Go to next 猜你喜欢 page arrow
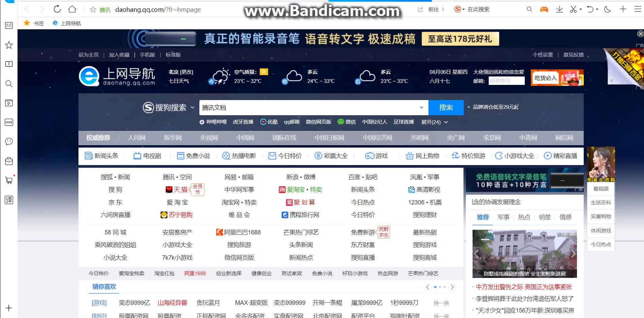 point(452,287)
